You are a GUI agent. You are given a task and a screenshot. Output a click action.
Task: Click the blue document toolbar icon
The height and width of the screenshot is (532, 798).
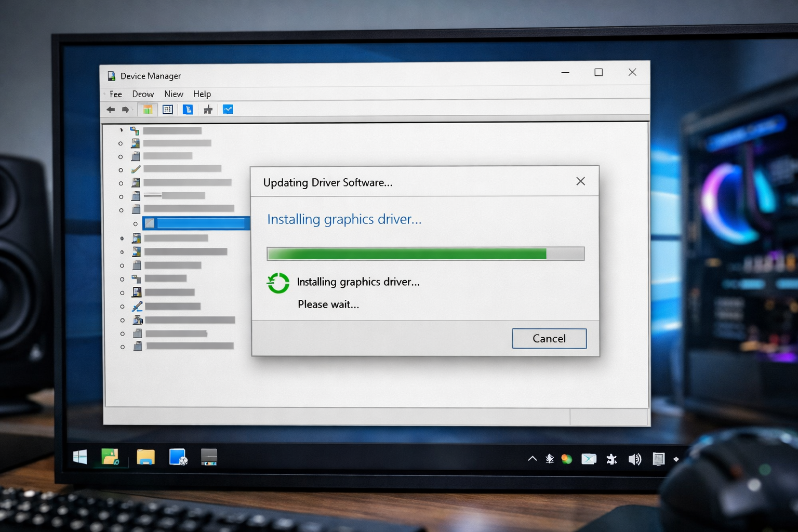[x=188, y=110]
